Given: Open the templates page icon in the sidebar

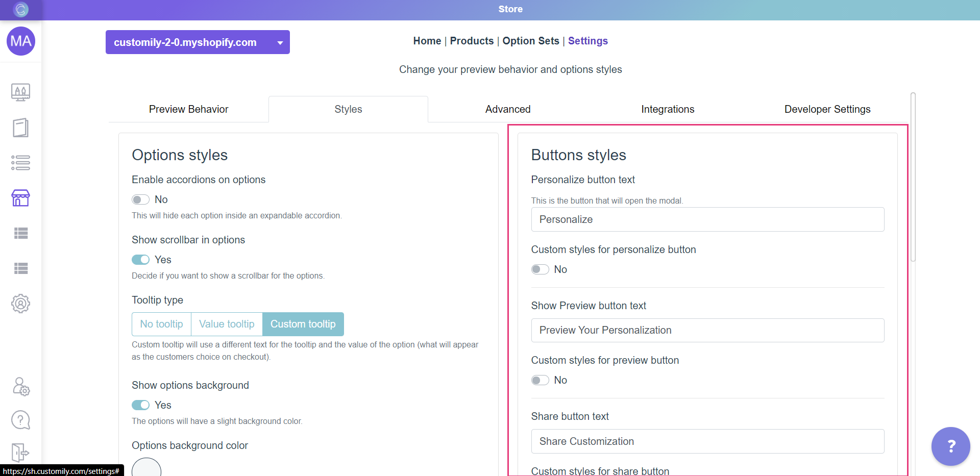Looking at the screenshot, I should point(20,128).
